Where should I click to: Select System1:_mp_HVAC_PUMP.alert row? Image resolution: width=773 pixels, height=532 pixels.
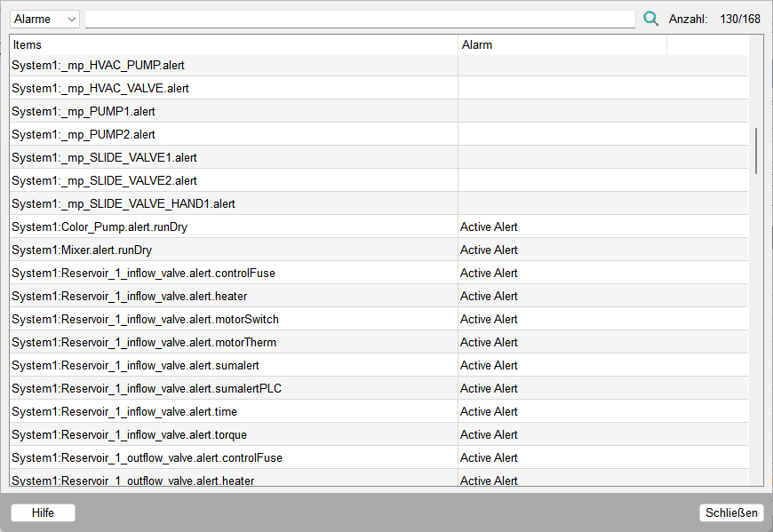(98, 66)
